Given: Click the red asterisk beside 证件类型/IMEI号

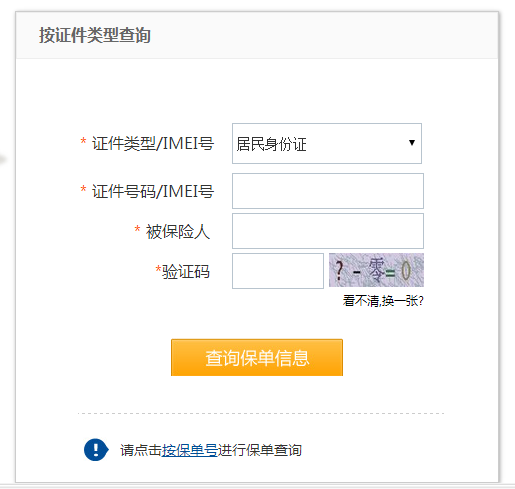Looking at the screenshot, I should point(83,141).
